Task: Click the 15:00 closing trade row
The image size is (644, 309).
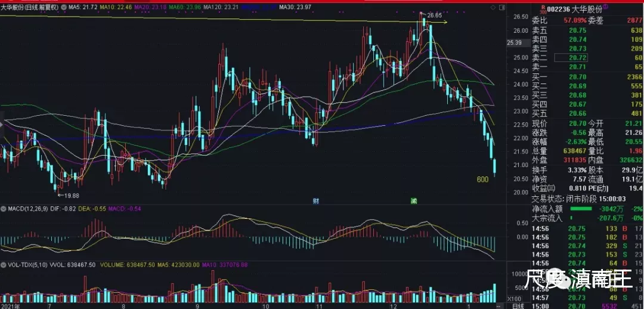Action: (587, 306)
